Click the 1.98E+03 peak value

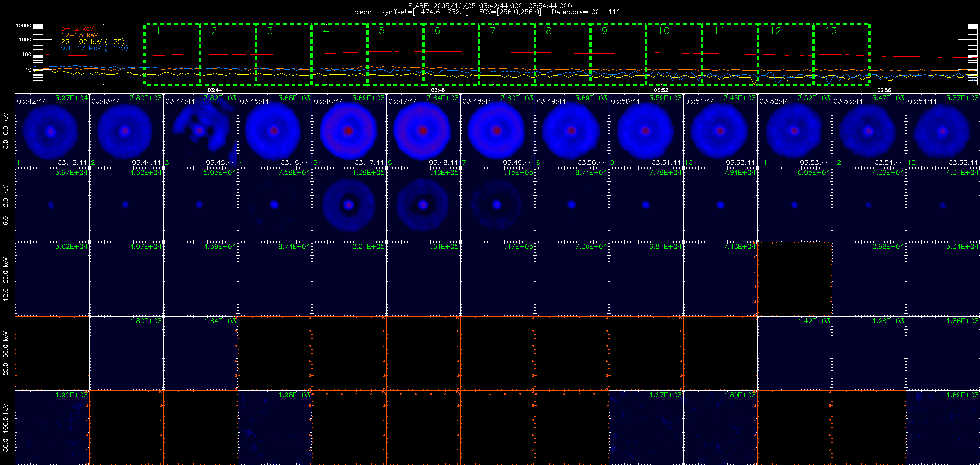tap(294, 395)
